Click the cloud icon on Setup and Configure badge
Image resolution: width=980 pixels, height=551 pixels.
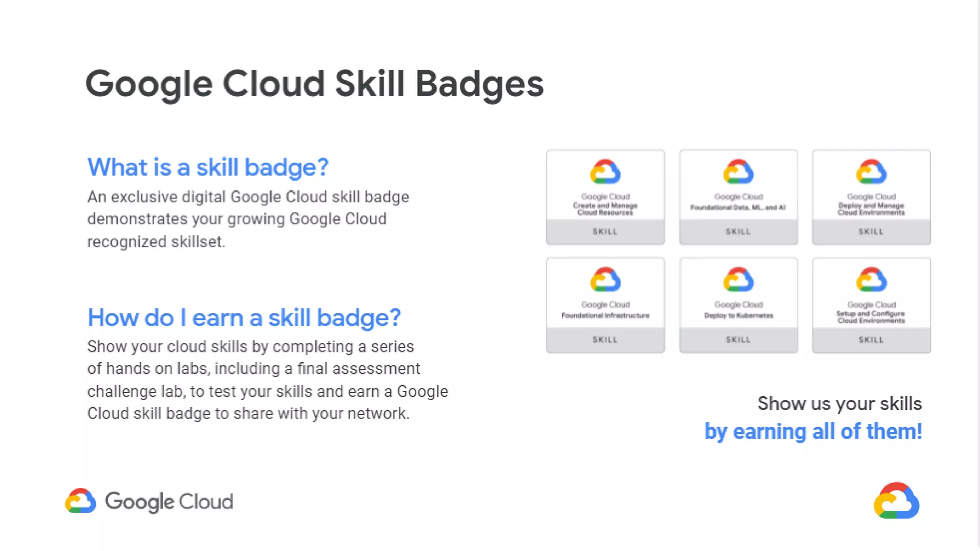tap(871, 280)
